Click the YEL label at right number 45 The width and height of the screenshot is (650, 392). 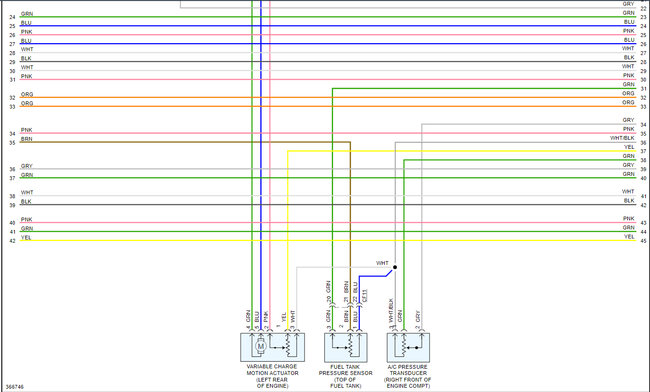click(629, 237)
